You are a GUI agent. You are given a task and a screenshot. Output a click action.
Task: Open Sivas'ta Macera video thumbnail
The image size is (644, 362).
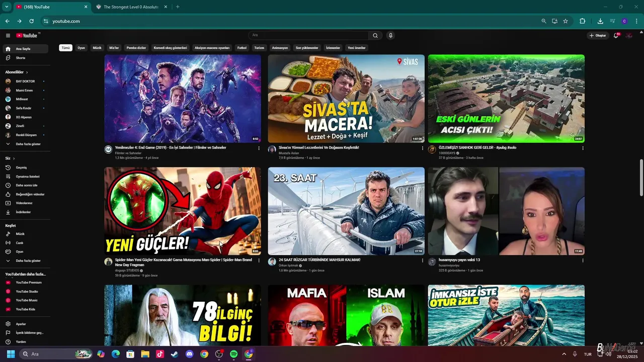click(x=346, y=99)
